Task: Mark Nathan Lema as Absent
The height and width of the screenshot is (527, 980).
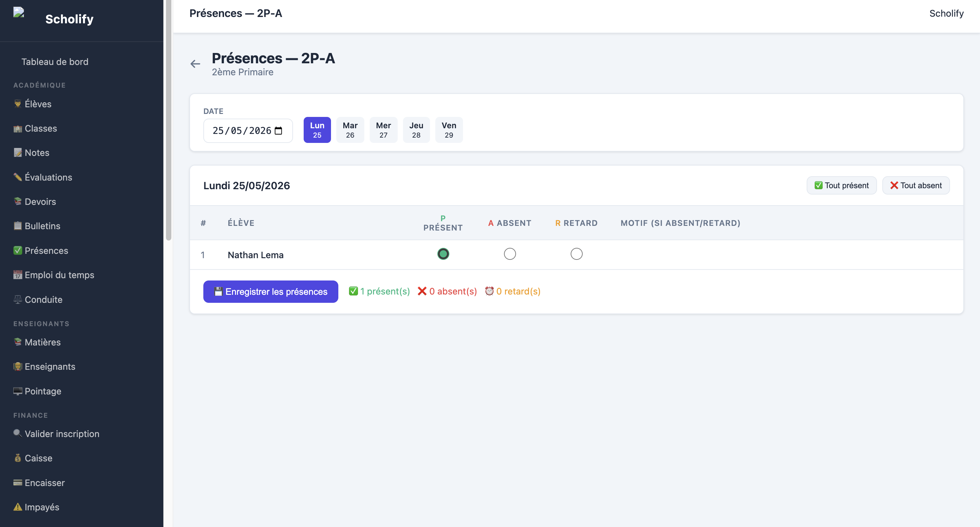Action: point(510,254)
